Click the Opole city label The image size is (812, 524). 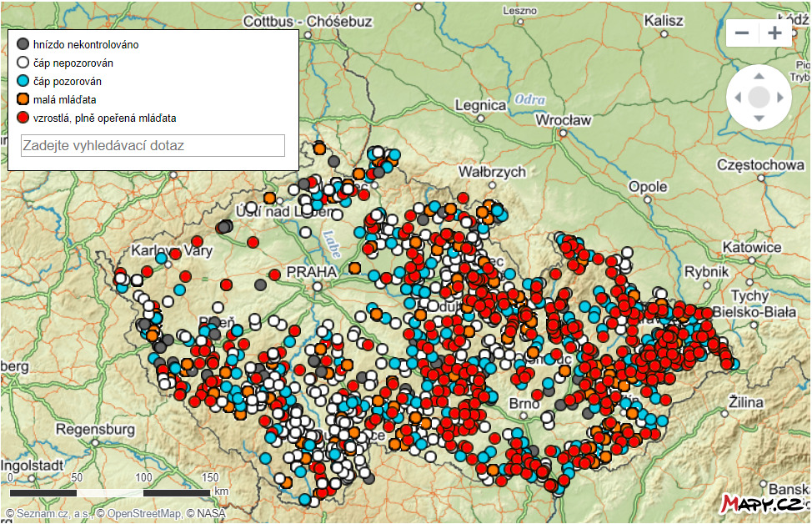point(648,187)
